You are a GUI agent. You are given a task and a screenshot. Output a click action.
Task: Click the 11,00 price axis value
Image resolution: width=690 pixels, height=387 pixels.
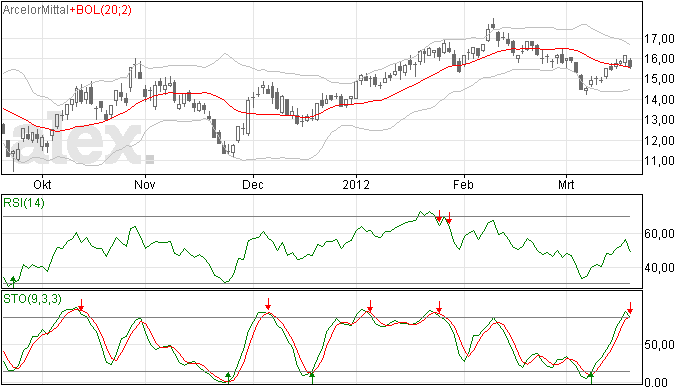click(660, 161)
